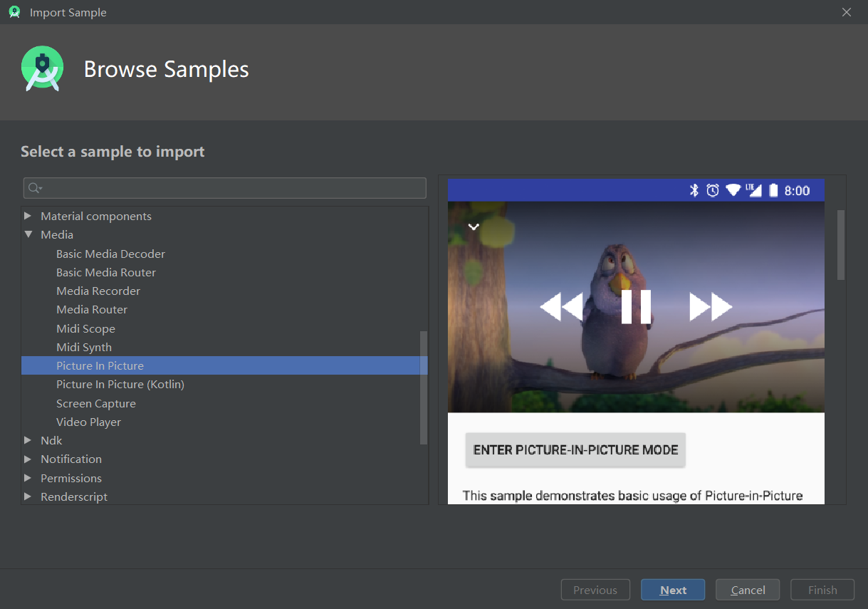Click the down chevron in video preview
The height and width of the screenshot is (609, 868).
coord(474,227)
